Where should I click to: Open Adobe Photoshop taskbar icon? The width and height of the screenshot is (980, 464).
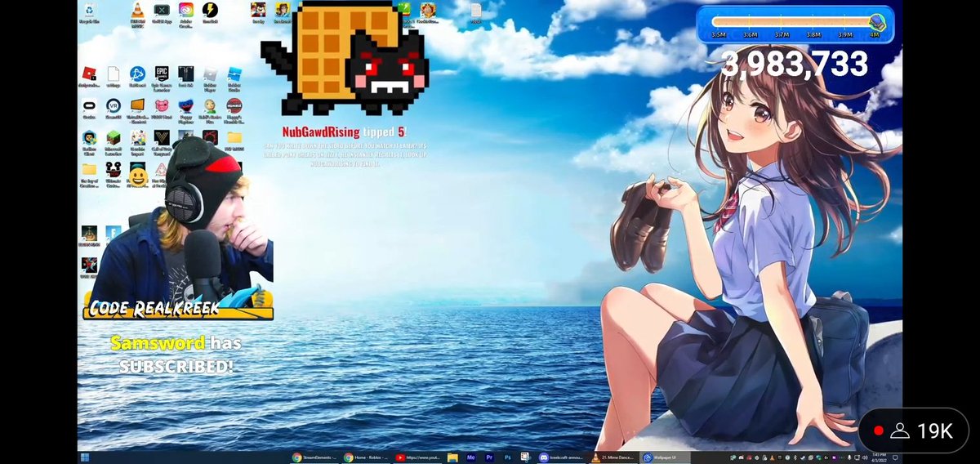(x=507, y=457)
